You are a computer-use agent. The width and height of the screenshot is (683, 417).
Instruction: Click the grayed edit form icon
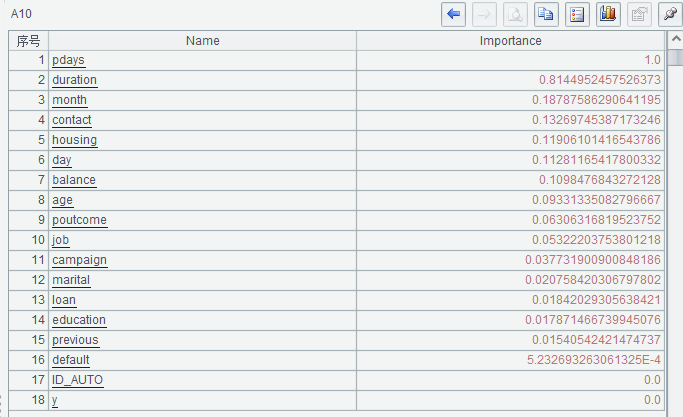tap(639, 14)
